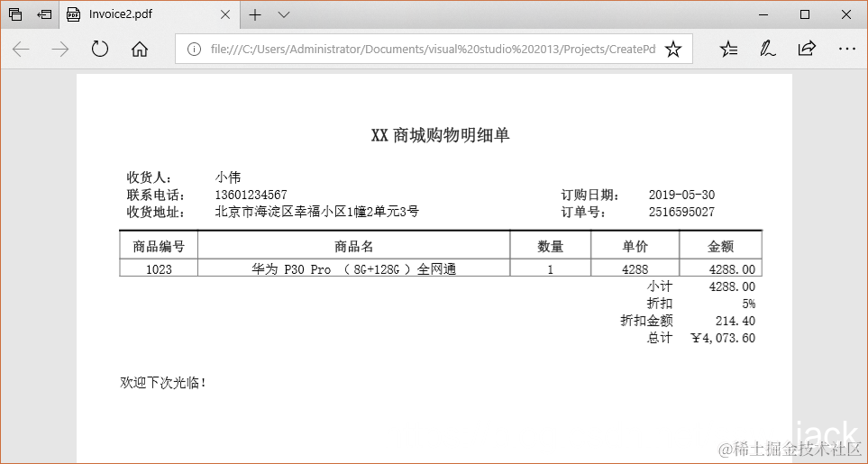
Task: Share this page
Action: [x=807, y=49]
